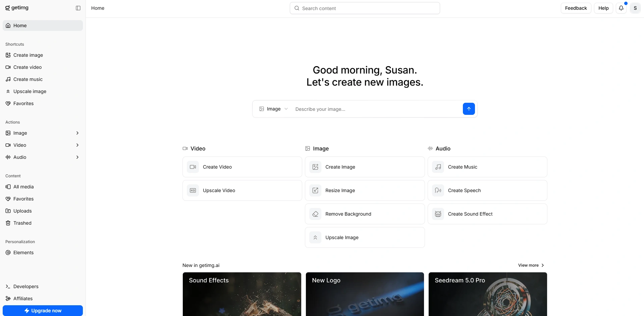Click the Upscale Video HD icon
The image size is (644, 316).
click(193, 190)
